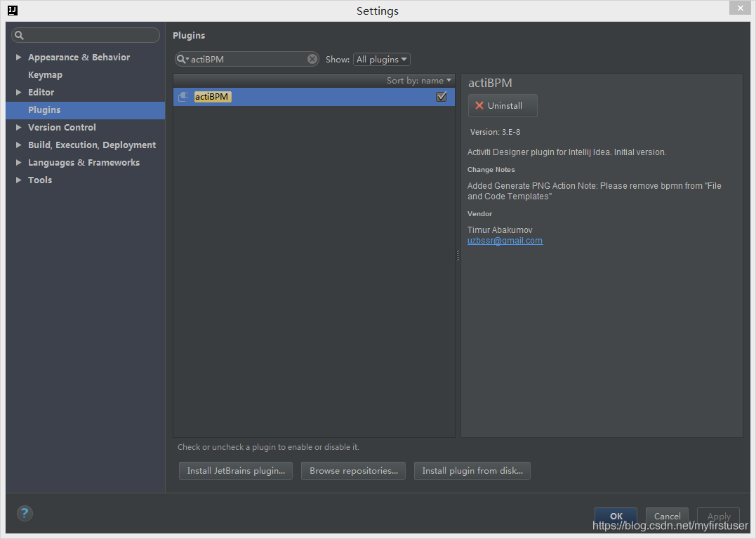The height and width of the screenshot is (539, 756).
Task: Select Plugins in settings tree
Action: tap(86, 110)
